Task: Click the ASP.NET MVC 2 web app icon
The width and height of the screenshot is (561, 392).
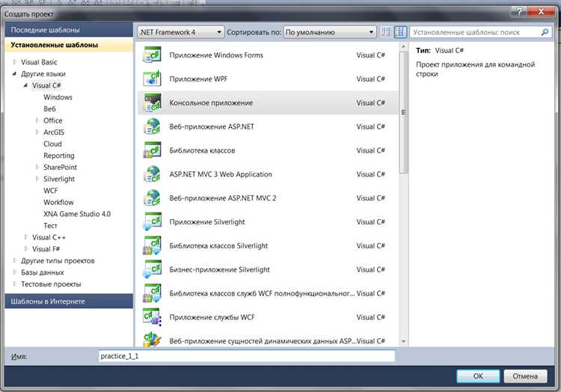Action: point(152,197)
